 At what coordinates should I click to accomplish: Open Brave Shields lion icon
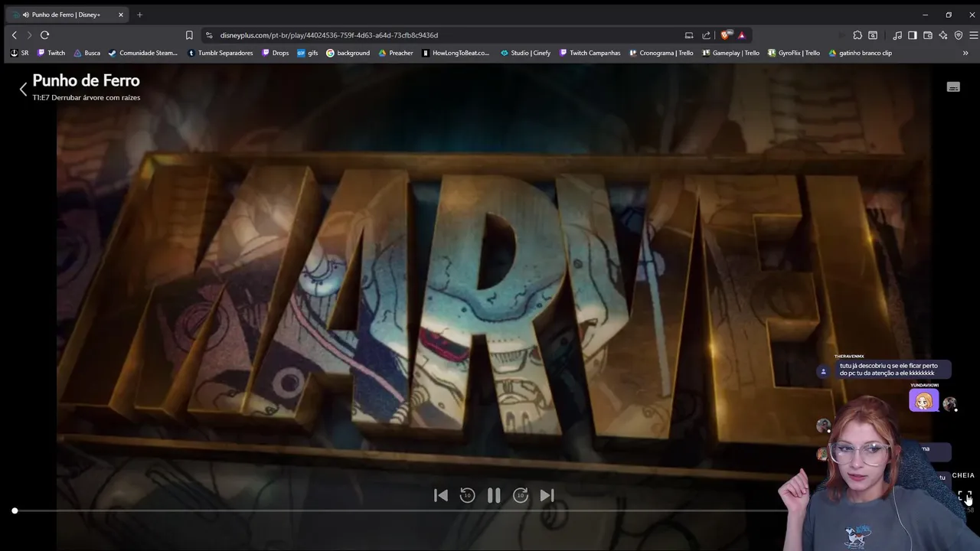point(726,35)
